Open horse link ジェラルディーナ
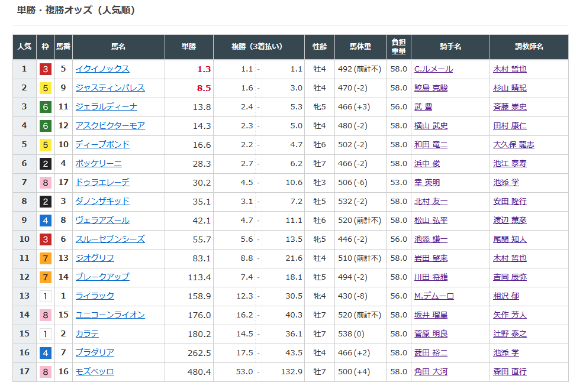Viewport: 586px width, 392px height. pyautogui.click(x=106, y=107)
